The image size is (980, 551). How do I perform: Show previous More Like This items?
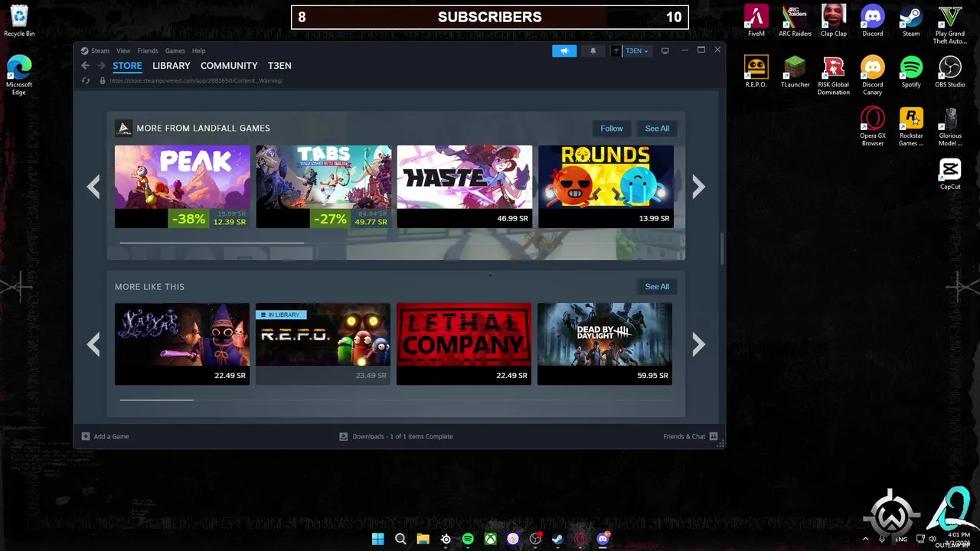[93, 344]
